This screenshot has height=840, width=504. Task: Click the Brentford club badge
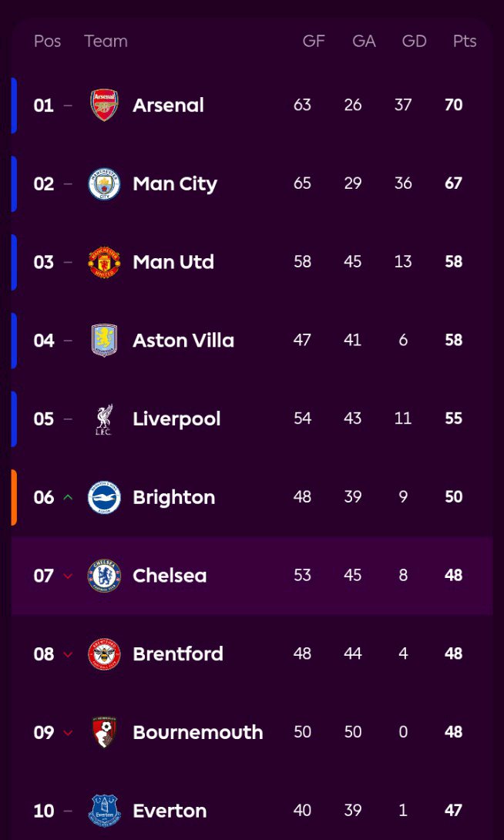pos(104,654)
